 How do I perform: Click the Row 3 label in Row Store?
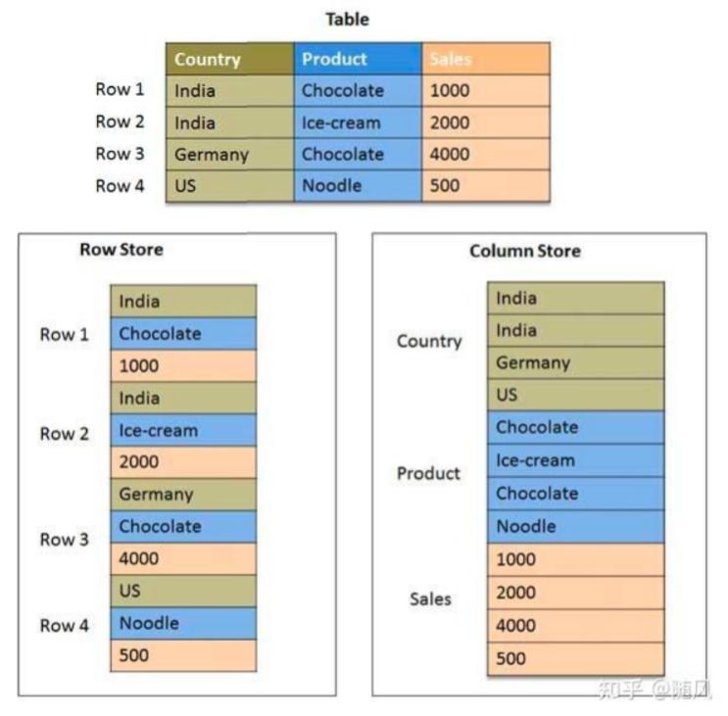[x=64, y=540]
